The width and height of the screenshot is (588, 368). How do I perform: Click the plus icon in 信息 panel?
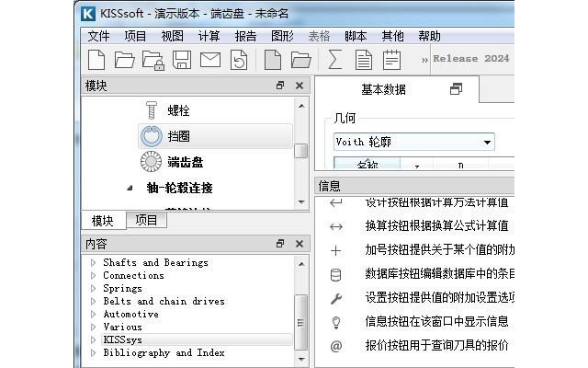(x=336, y=250)
